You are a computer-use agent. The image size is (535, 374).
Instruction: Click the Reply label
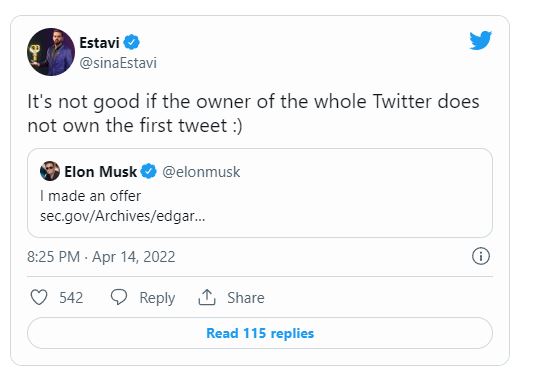point(157,298)
